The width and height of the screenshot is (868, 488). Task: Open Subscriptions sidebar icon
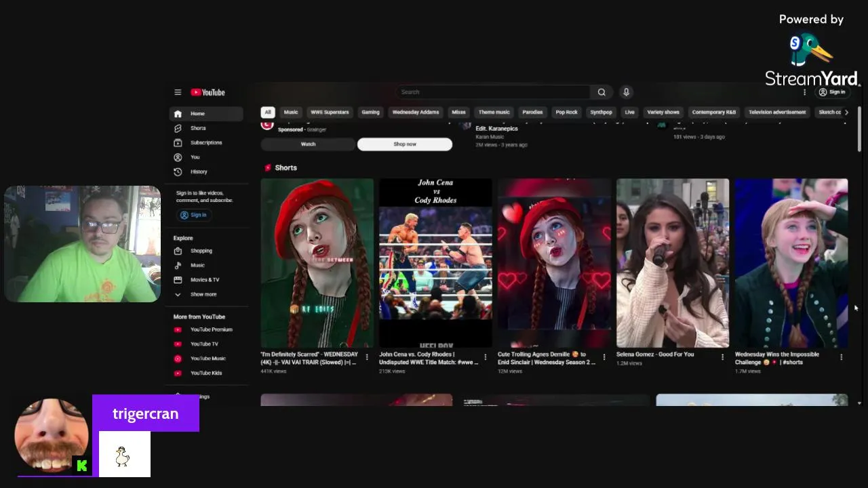pos(178,143)
